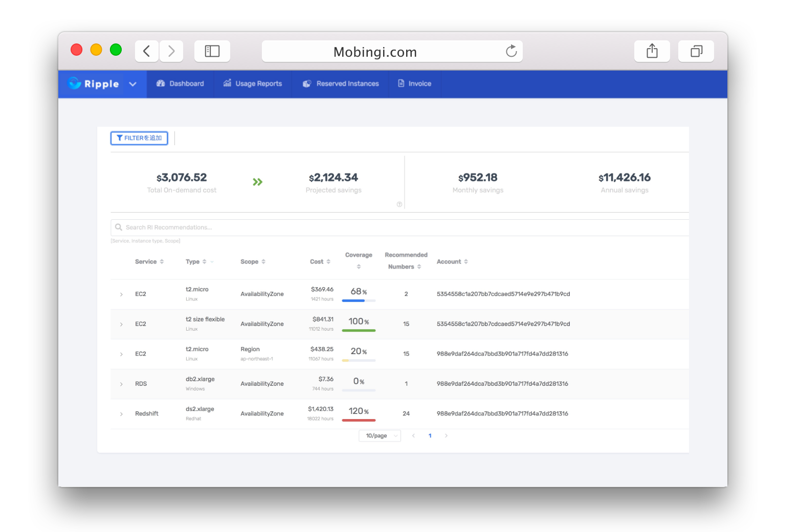Click the 0% coverage value
The width and height of the screenshot is (800, 532).
point(359,381)
